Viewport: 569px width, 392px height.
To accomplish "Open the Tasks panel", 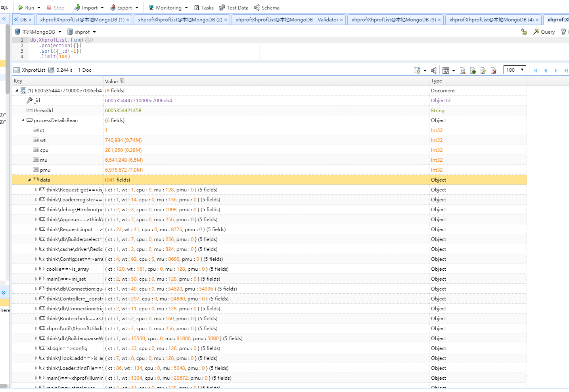I will [204, 8].
